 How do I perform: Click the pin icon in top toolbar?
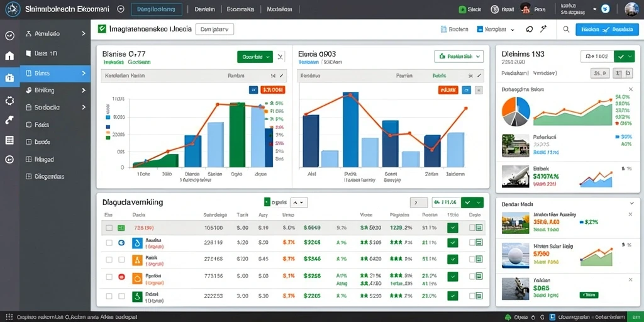tap(543, 29)
